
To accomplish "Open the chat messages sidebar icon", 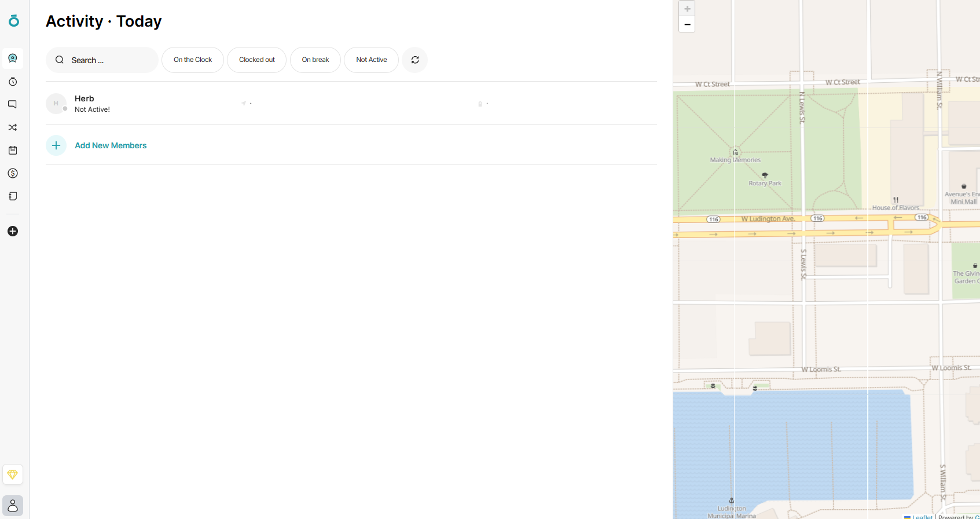I will (13, 104).
